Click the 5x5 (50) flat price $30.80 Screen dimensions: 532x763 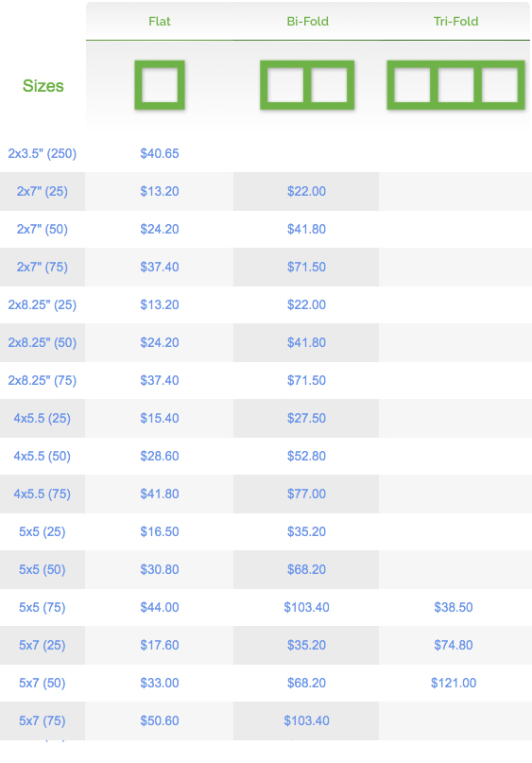pos(160,570)
